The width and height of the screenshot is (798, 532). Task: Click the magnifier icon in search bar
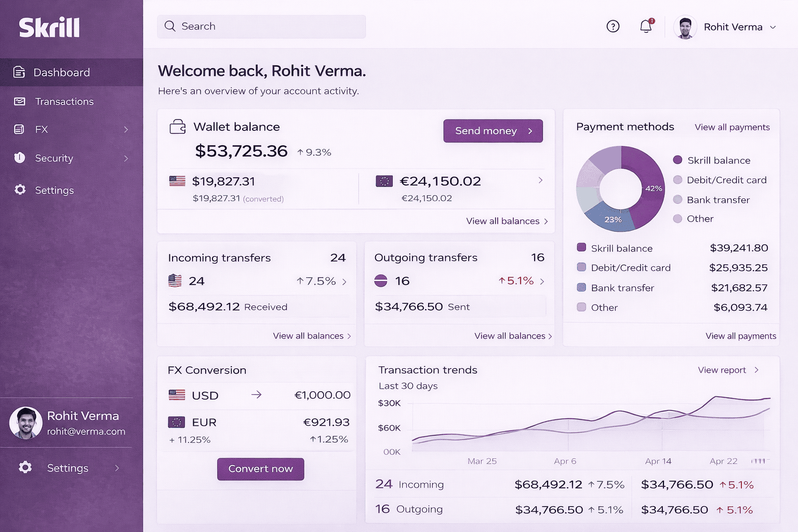[x=170, y=26]
